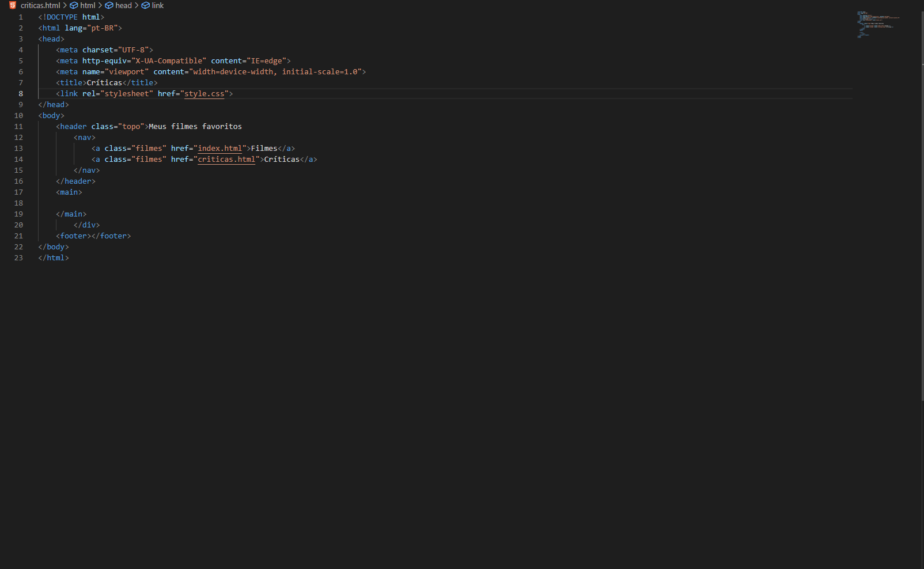Follow the criticas.html href link

[x=226, y=159]
